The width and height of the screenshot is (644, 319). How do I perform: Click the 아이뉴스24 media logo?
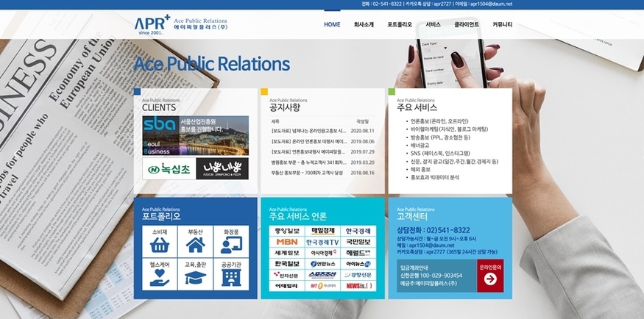coord(358,264)
